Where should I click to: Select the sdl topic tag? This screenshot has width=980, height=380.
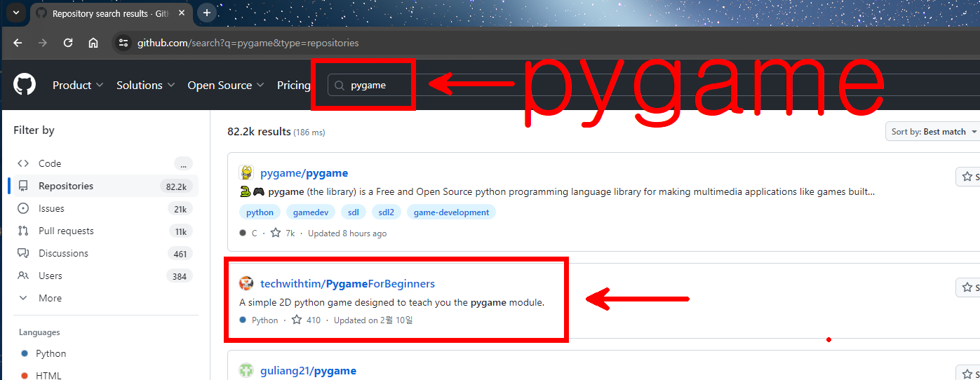coord(353,212)
